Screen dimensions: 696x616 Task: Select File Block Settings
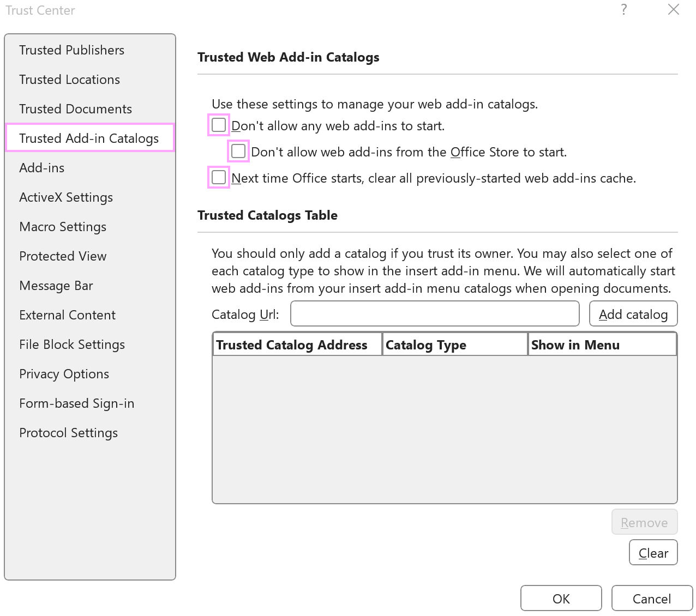[x=72, y=345]
